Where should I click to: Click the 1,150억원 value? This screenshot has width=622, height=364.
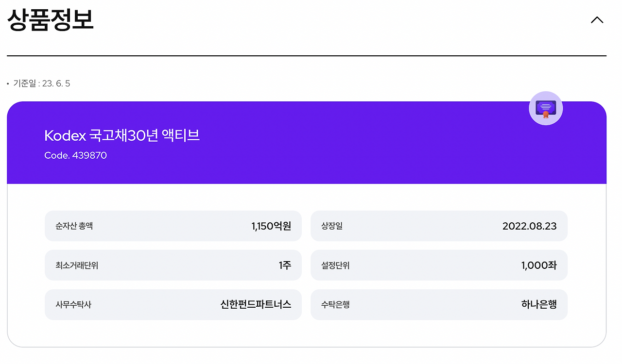coord(271,226)
